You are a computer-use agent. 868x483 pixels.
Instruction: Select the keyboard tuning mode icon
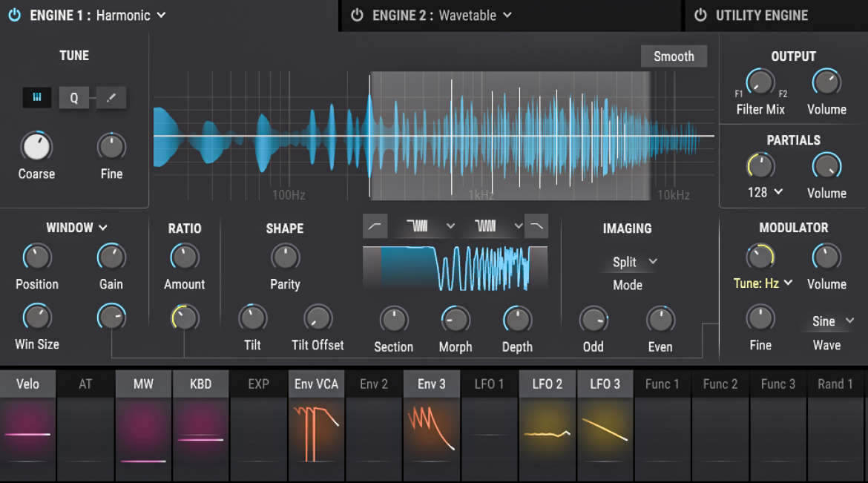36,97
